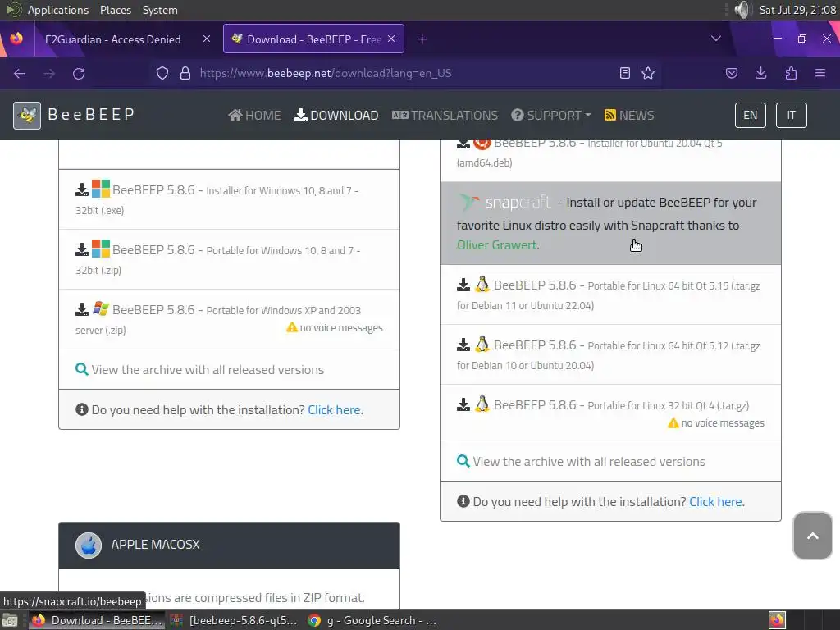This screenshot has width=840, height=630.
Task: Open the TRANSLATIONS navigation link
Action: (x=445, y=115)
